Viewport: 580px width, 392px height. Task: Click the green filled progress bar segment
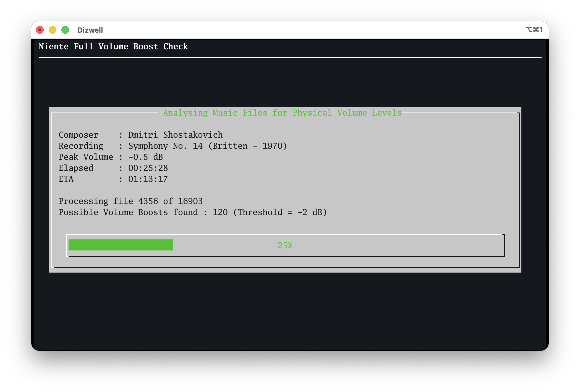coord(121,245)
